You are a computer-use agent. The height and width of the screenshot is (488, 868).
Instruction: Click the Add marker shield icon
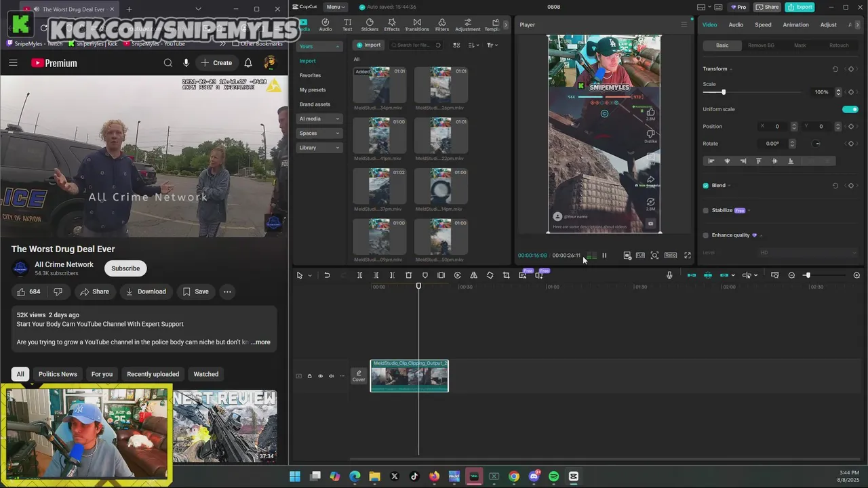click(425, 275)
